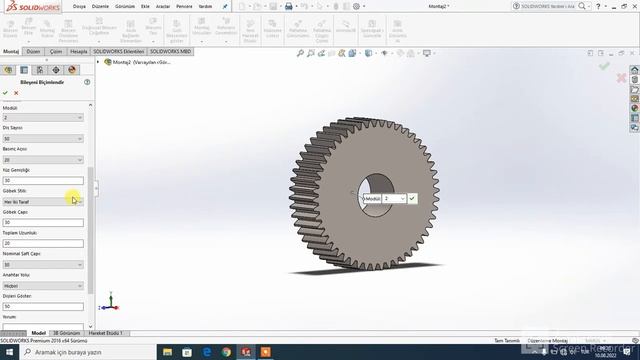The width and height of the screenshot is (640, 360).
Task: Switch to the SOLIDWORKS MBD tab
Action: point(170,51)
